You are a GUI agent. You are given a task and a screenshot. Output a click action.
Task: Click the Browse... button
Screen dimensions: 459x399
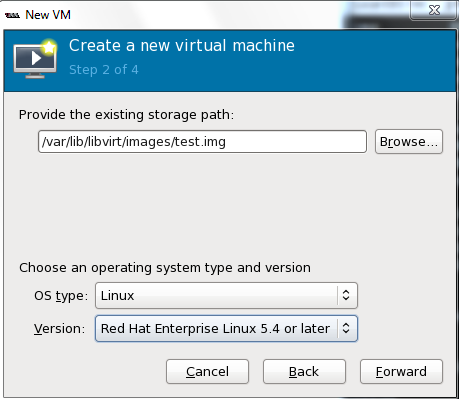(x=409, y=142)
